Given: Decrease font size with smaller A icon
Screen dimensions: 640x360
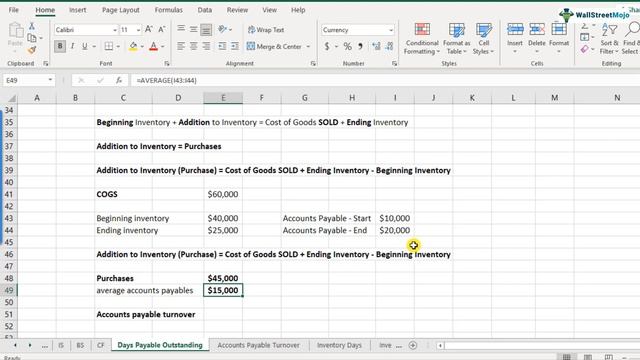Looking at the screenshot, I should click(162, 29).
